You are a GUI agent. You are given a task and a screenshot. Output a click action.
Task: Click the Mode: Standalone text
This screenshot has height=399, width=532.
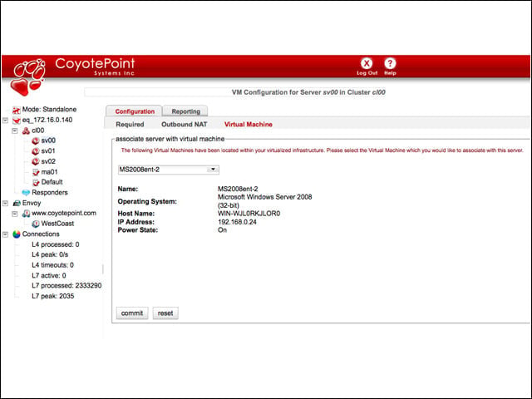pos(49,110)
